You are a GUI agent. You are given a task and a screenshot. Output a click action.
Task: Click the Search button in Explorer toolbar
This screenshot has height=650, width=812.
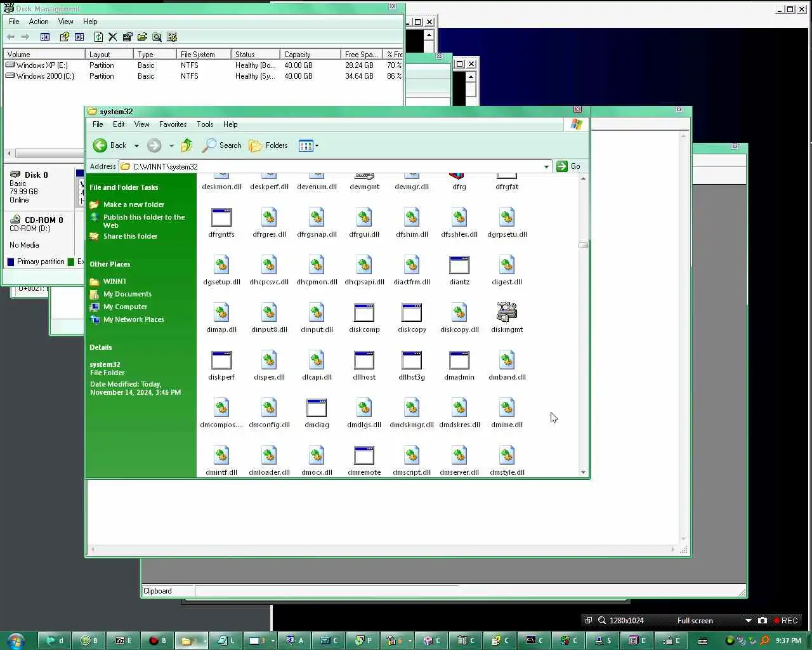click(222, 145)
